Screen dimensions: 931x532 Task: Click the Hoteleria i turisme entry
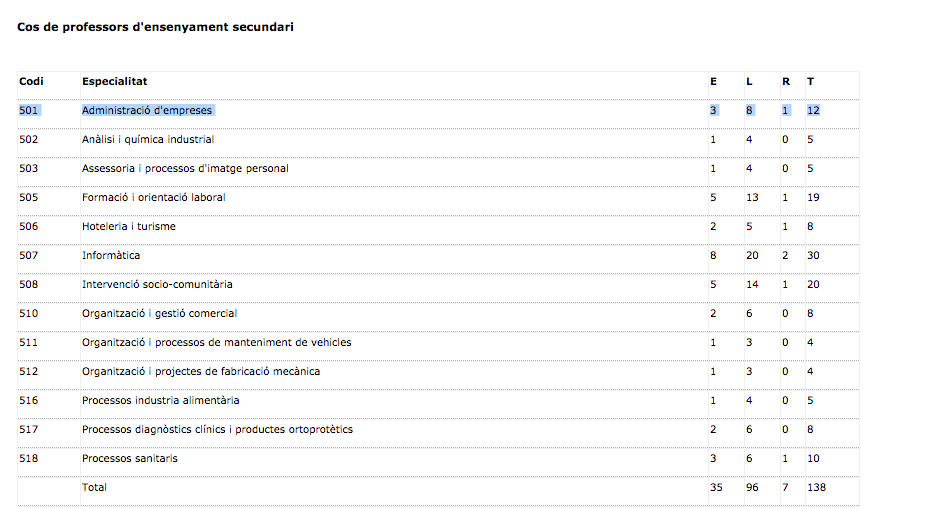click(x=128, y=226)
